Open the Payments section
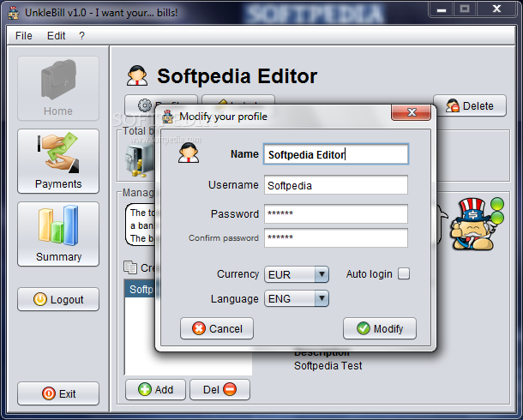523x420 pixels. (58, 161)
